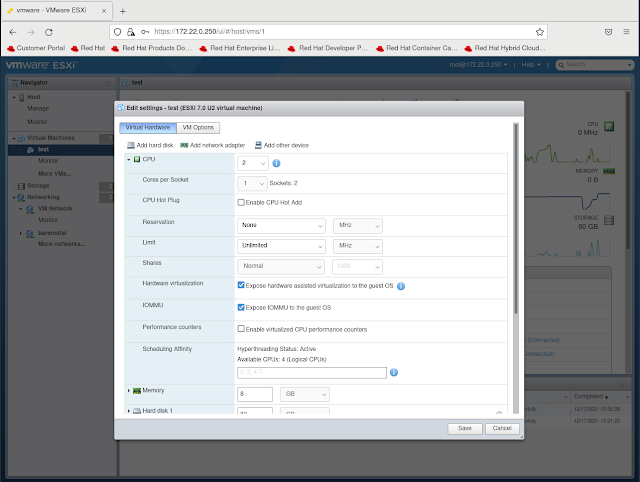
Task: Click browser forward arrow
Action: 31,32
